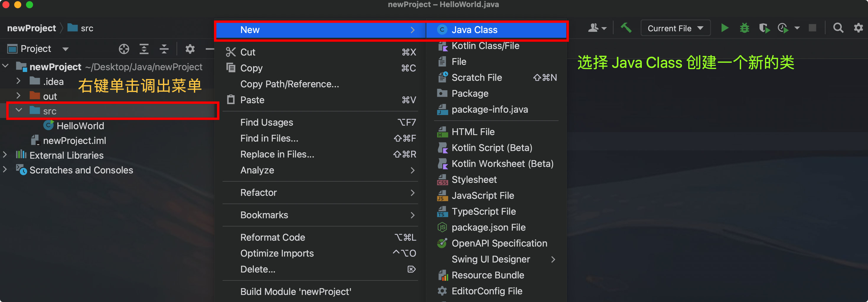The width and height of the screenshot is (868, 302).
Task: Select Kotlin Worksheet (Beta)
Action: coord(496,164)
